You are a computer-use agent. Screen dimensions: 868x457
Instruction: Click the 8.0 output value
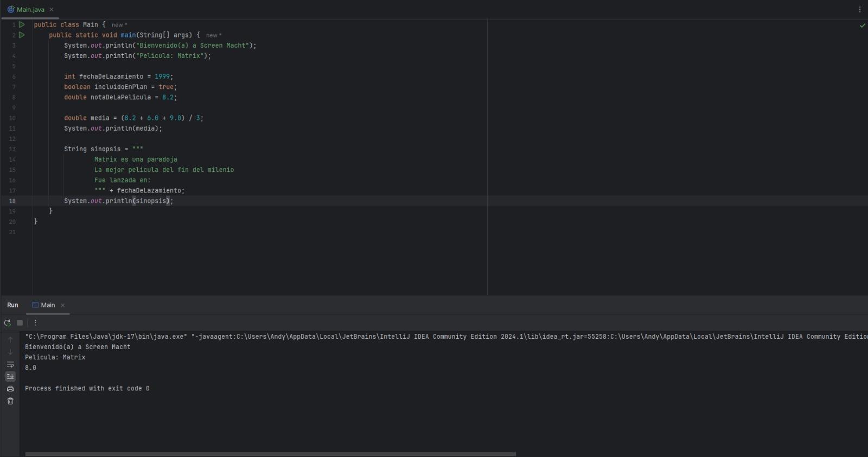tap(30, 368)
